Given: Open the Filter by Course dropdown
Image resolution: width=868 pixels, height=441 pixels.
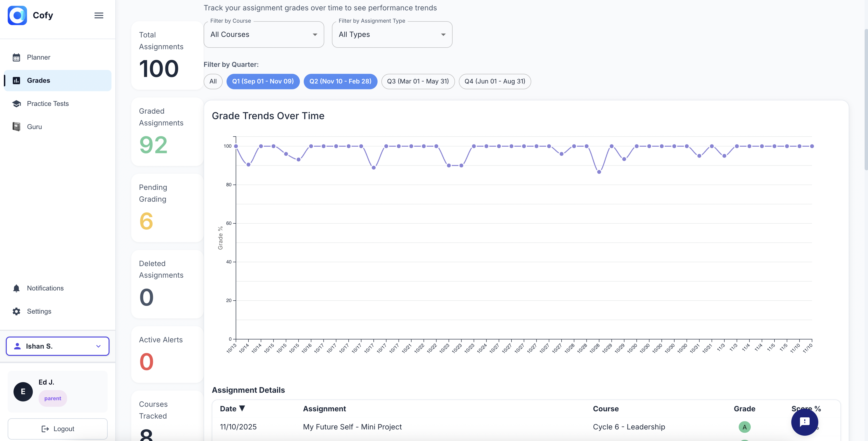Looking at the screenshot, I should click(x=264, y=34).
